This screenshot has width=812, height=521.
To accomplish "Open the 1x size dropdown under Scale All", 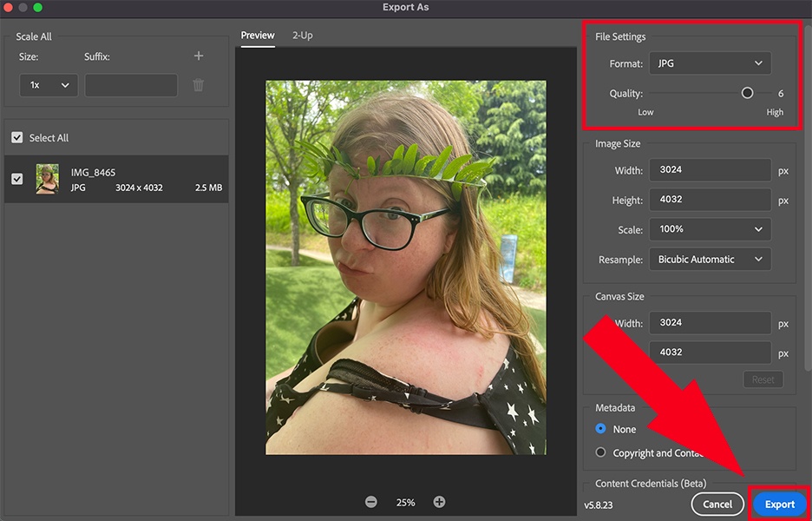I will coord(48,84).
